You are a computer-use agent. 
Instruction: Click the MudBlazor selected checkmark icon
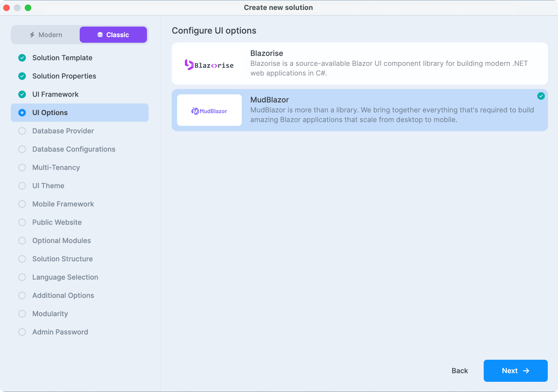point(541,96)
